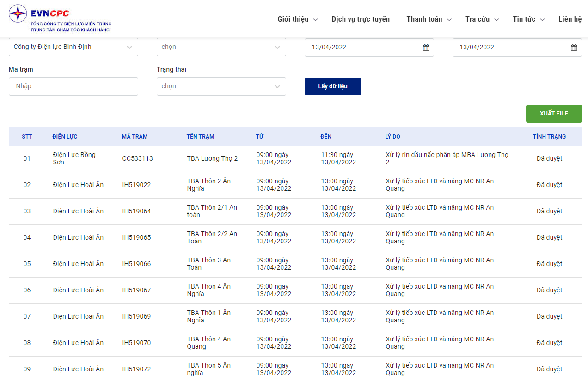The image size is (588, 381).
Task: Open the Trạng thái chọn dropdown
Action: click(221, 86)
